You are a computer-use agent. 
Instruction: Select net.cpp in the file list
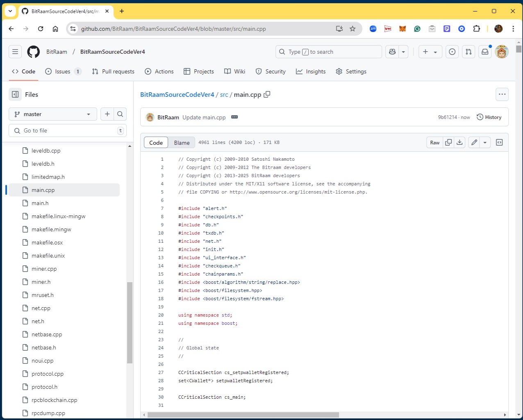point(41,308)
